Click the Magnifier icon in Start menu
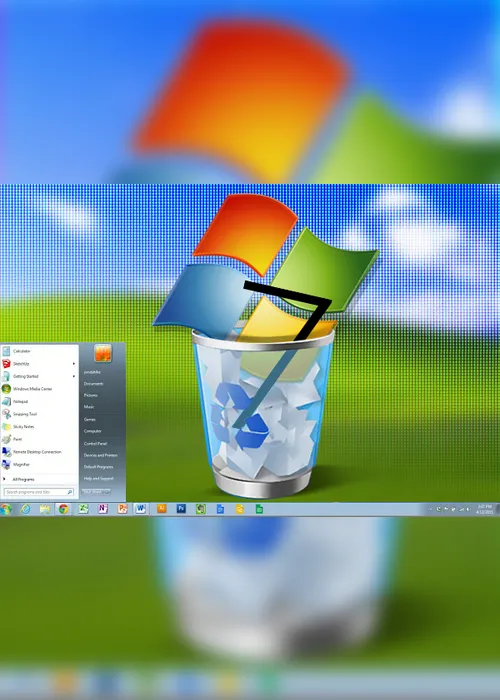500x700 pixels. (x=6, y=464)
